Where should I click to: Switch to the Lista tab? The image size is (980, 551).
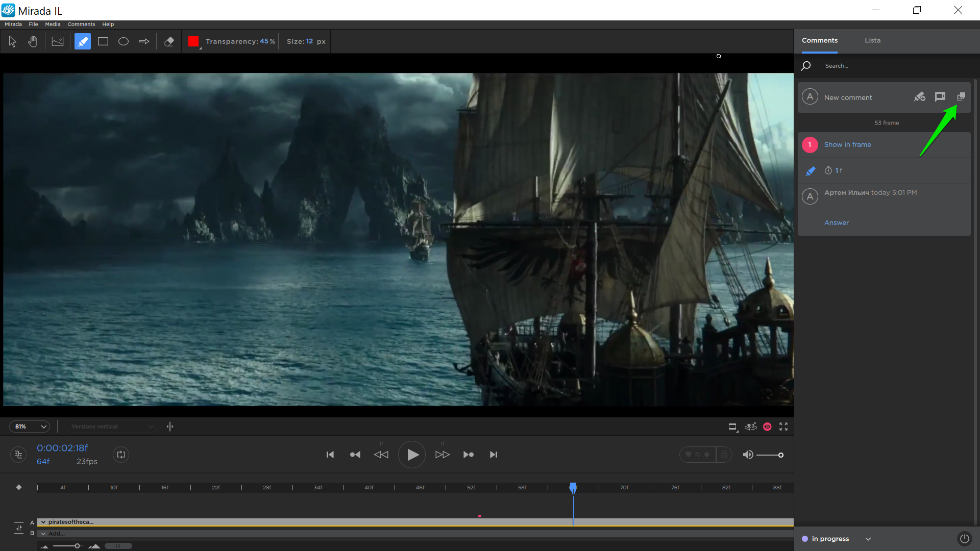[x=872, y=40]
